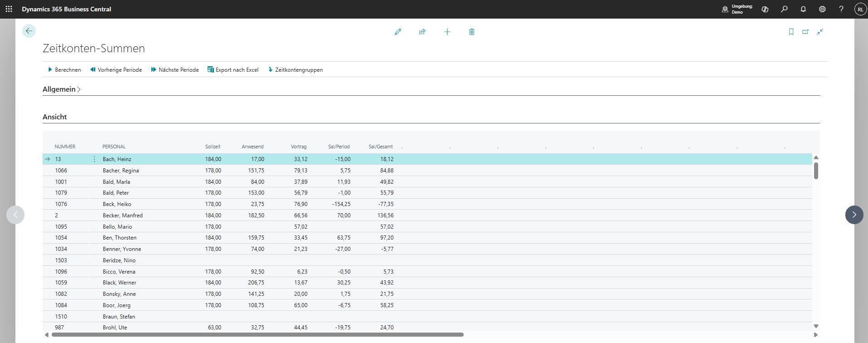Screen dimensions: 868x343
Task: Click the scroll down arrow of table
Action: pyautogui.click(x=816, y=326)
